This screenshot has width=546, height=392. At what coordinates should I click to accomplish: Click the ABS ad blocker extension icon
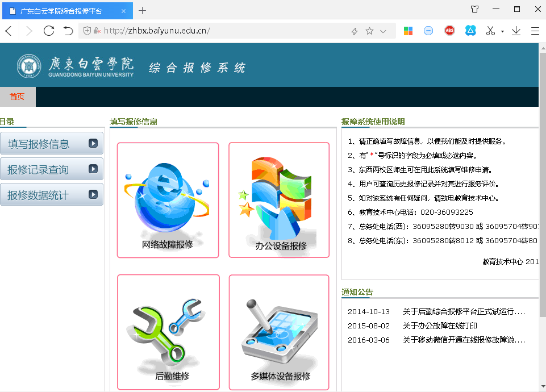449,31
